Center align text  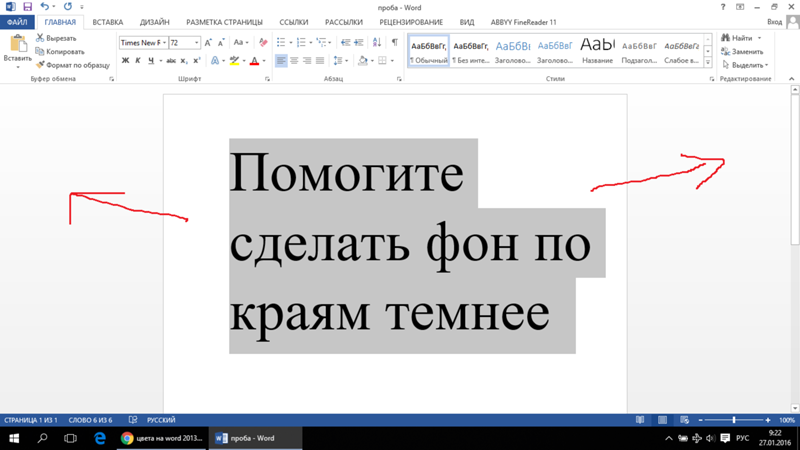[294, 61]
